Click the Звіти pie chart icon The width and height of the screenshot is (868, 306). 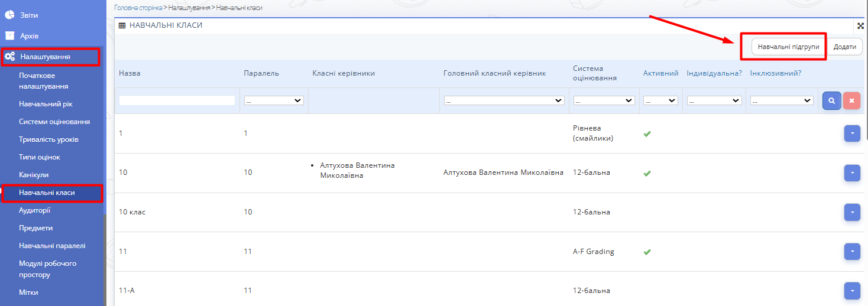(x=10, y=15)
